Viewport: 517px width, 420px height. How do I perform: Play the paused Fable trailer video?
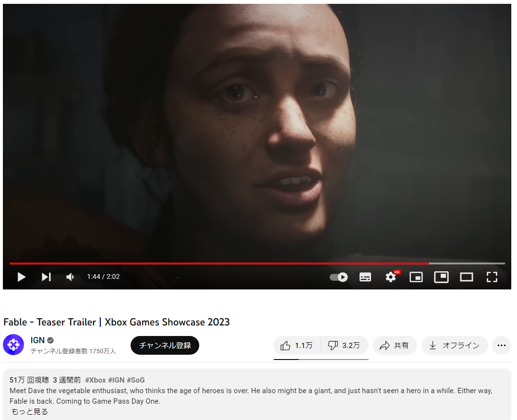point(22,277)
